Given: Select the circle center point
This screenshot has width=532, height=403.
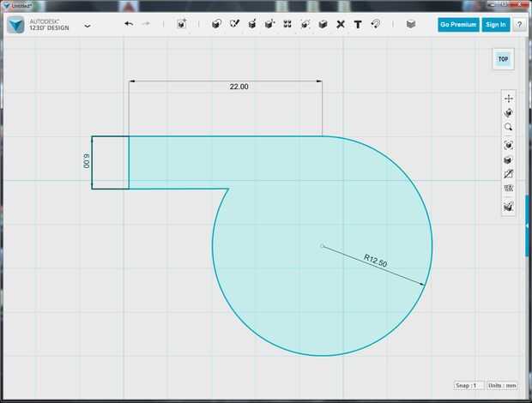Looking at the screenshot, I should click(x=323, y=246).
